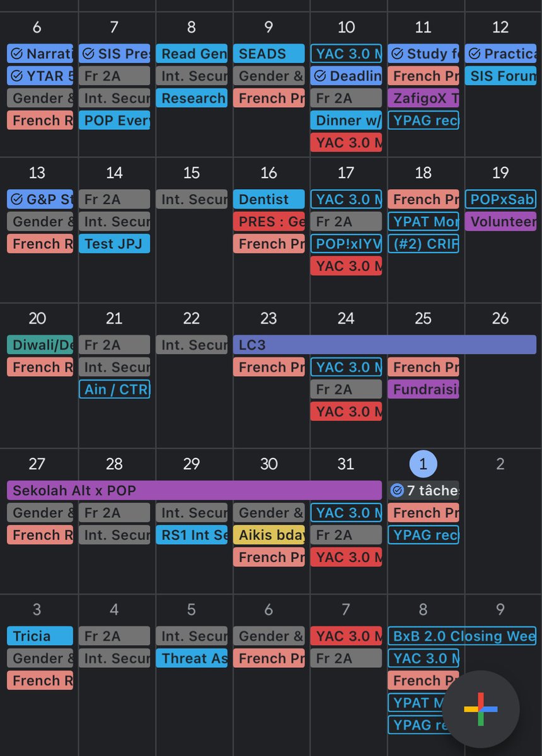Open YPAT Mor event on the 18th
The image size is (542, 756).
pyautogui.click(x=423, y=221)
